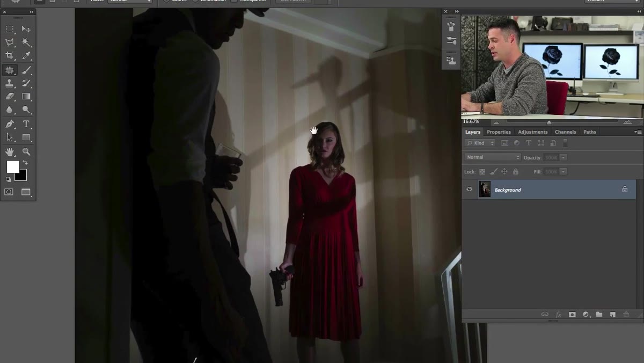
Task: Select the Clone Stamp tool
Action: 10,83
